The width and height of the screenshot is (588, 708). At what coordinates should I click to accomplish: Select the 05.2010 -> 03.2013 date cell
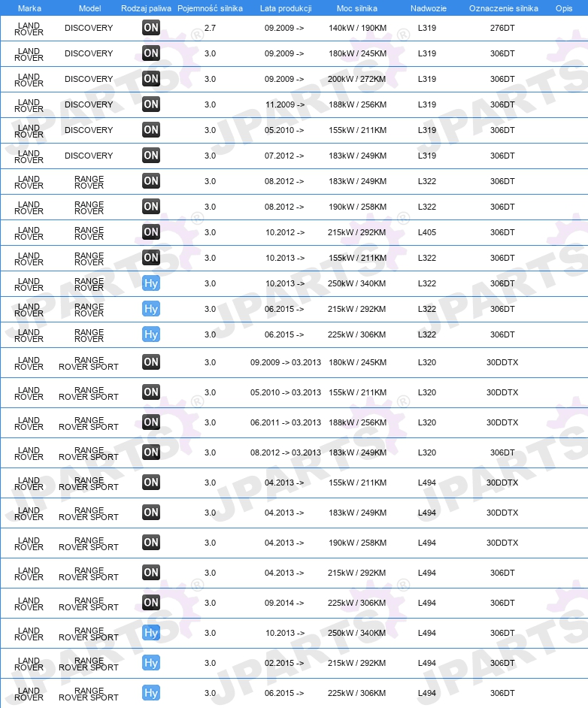[x=286, y=392]
